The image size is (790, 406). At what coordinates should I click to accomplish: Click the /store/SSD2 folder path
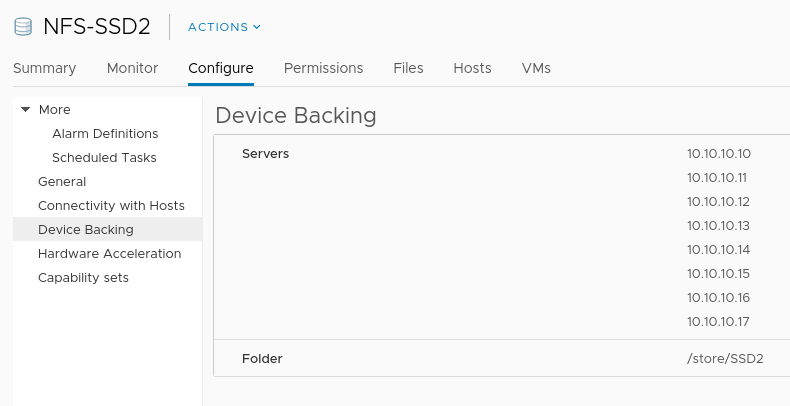point(725,358)
